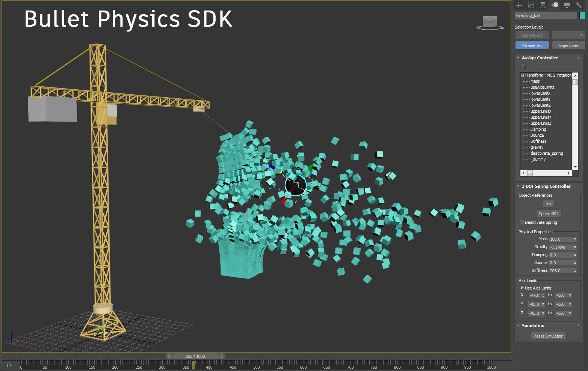The width and height of the screenshot is (588, 371).
Task: Enable the Deactivate Spring checkbox
Action: click(522, 222)
